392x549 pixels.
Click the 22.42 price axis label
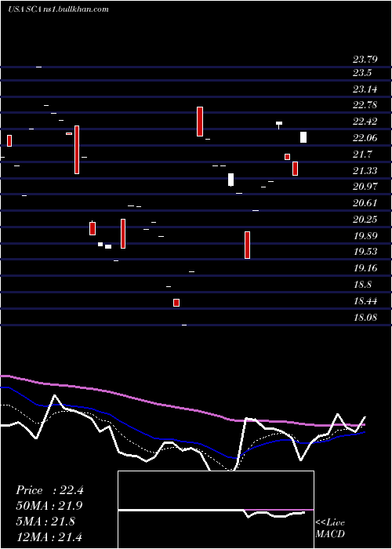pos(365,122)
